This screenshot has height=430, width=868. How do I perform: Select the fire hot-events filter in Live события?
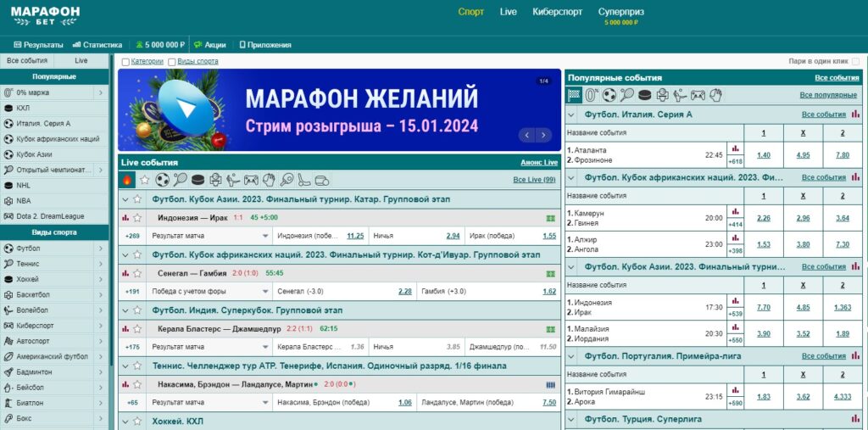click(x=127, y=180)
